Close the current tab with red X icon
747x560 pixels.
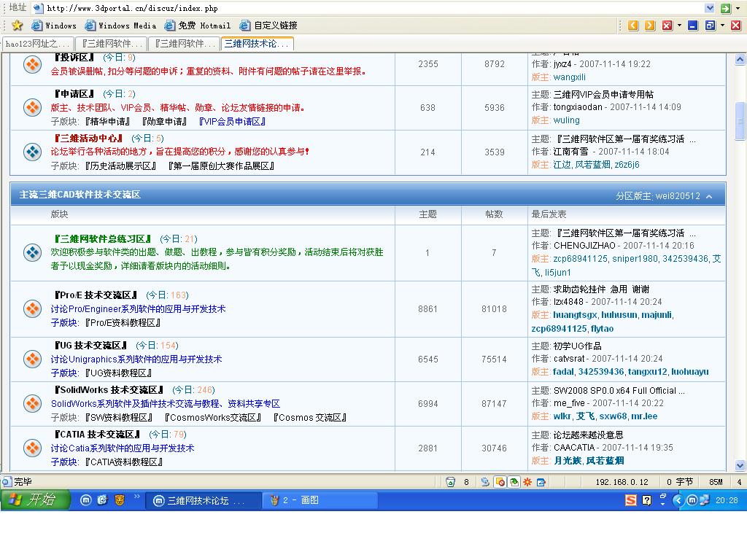point(667,26)
